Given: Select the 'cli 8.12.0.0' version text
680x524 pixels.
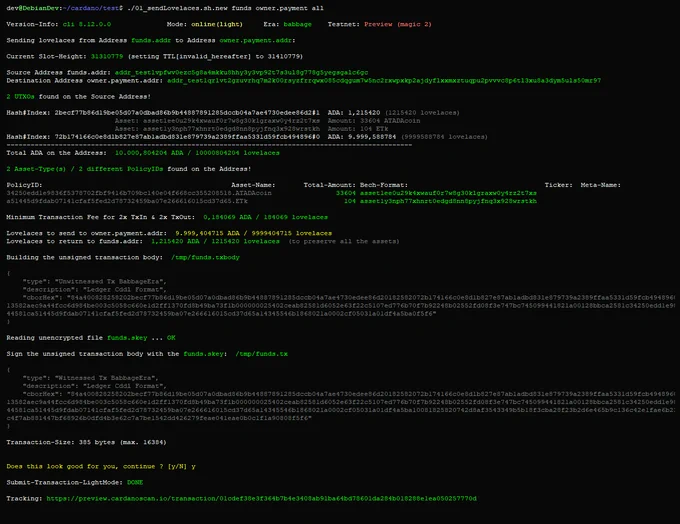Looking at the screenshot, I should [87, 24].
